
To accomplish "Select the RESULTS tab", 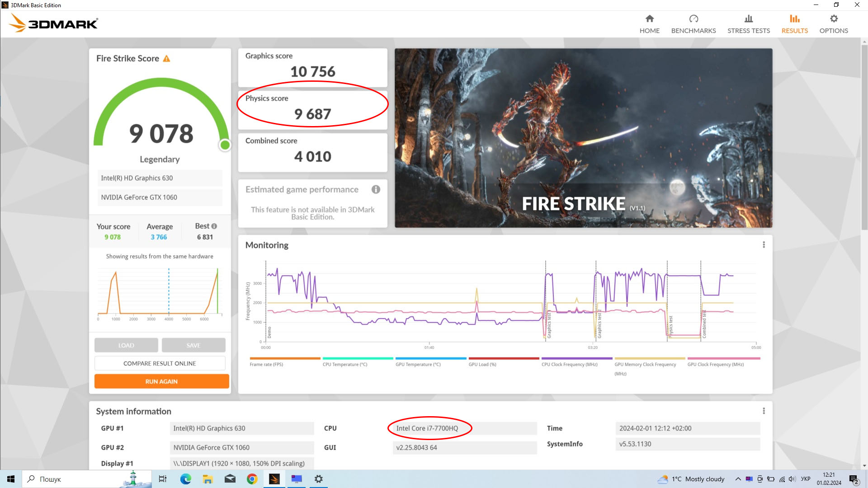I will [794, 24].
